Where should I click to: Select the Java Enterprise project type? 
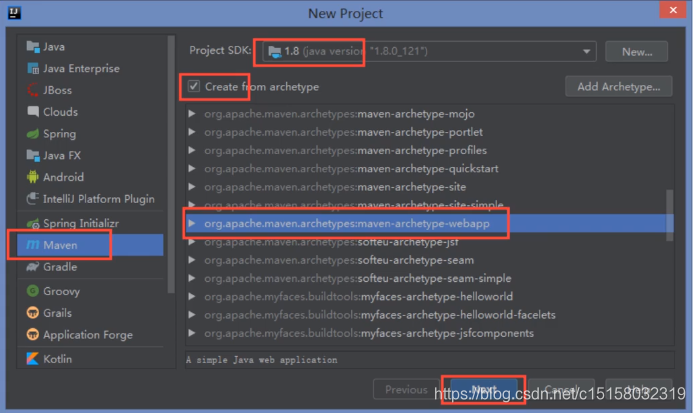click(90, 68)
